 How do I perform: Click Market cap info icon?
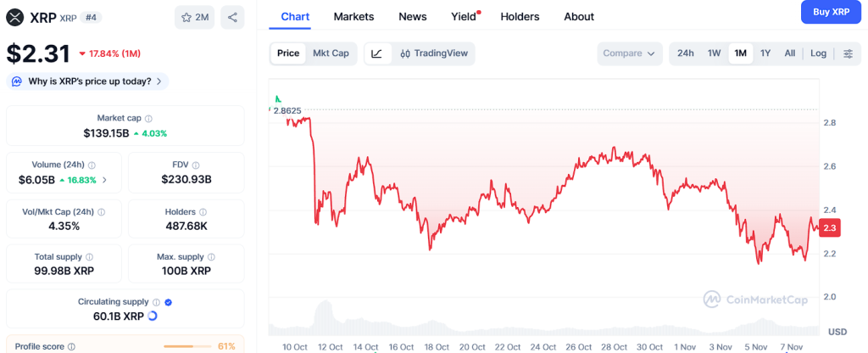(x=148, y=119)
